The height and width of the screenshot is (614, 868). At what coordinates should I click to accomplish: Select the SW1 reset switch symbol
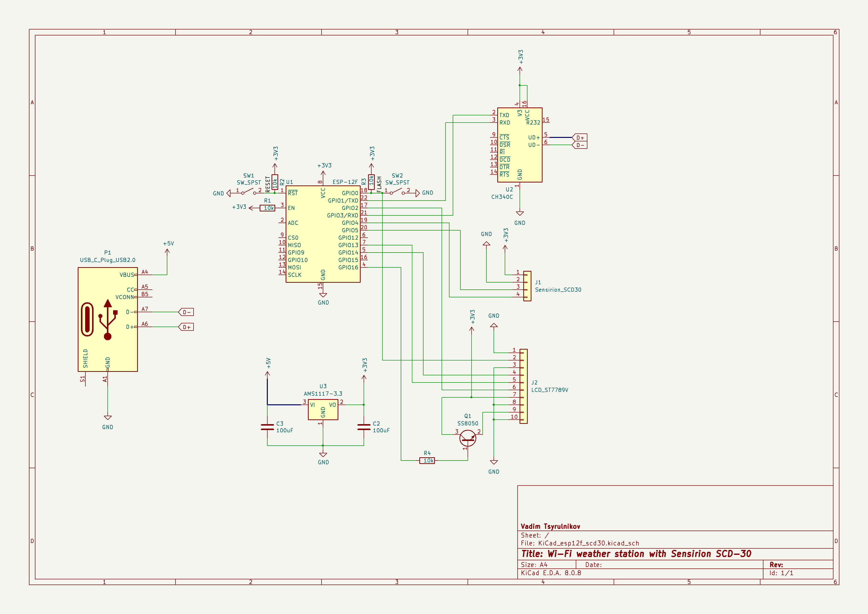point(248,192)
